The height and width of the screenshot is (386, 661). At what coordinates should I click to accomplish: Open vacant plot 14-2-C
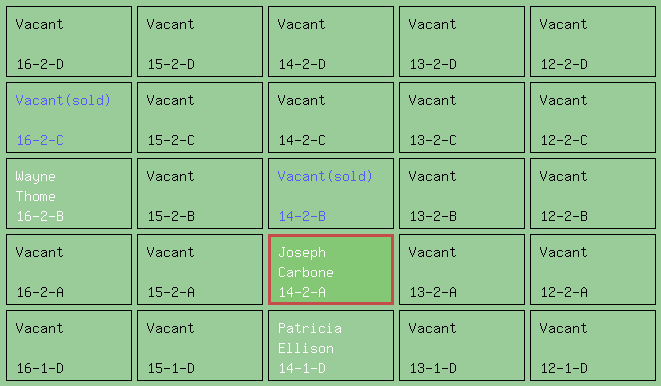click(331, 118)
